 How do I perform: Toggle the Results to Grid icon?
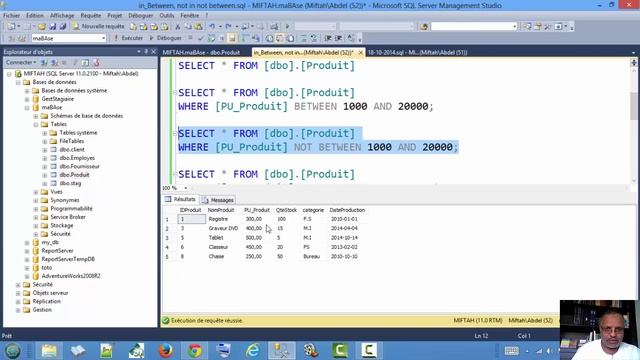(x=280, y=38)
